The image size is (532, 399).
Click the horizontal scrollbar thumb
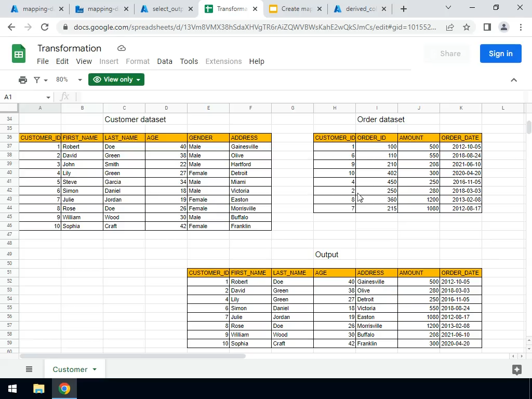tap(132, 356)
